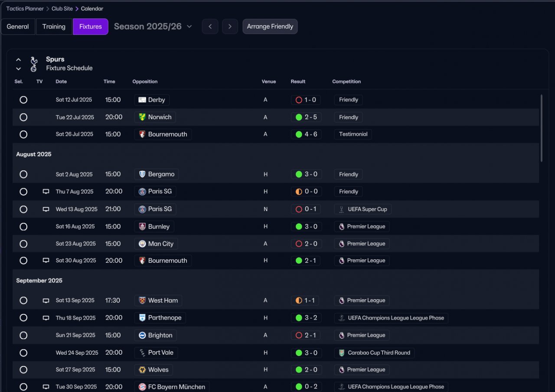This screenshot has width=555, height=392.
Task: Click the Calendar breadcrumb item
Action: pos(92,9)
